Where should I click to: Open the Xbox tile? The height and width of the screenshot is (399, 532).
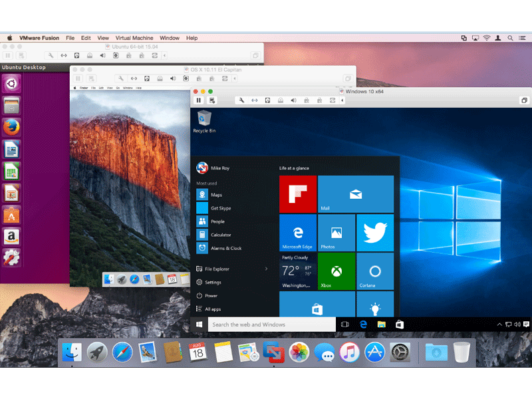(x=336, y=271)
